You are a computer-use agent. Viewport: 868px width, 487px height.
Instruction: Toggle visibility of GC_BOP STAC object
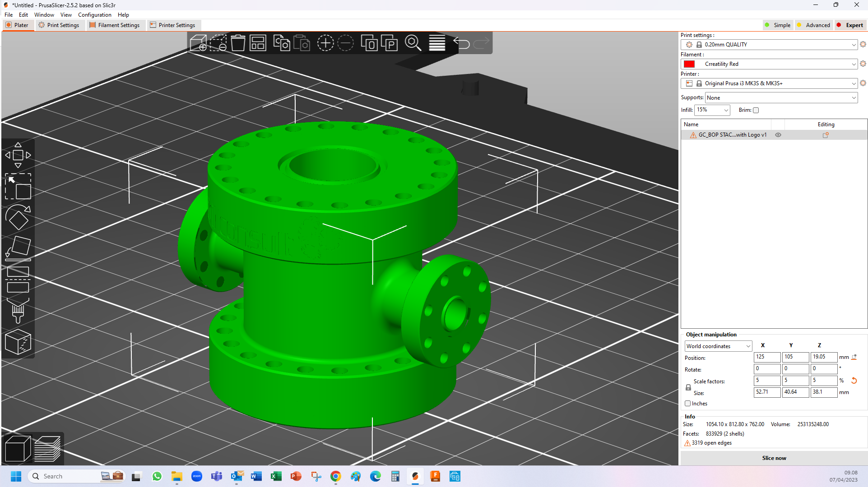point(778,135)
